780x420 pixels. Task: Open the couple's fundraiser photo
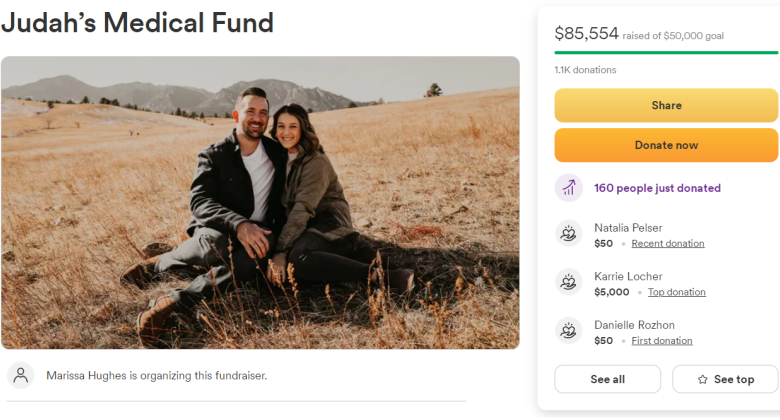pos(260,203)
